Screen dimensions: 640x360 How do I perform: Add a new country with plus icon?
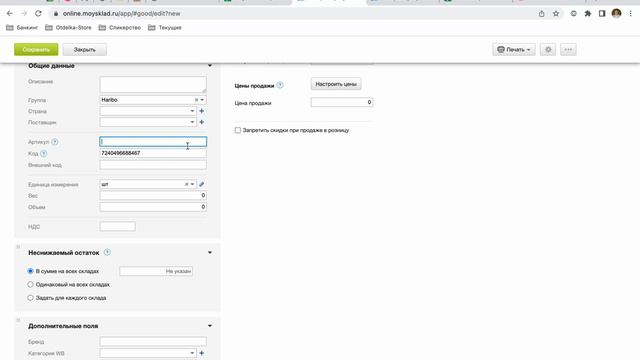202,111
